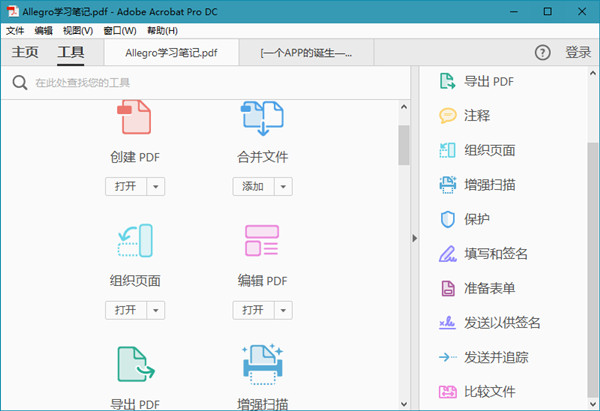Screen dimensions: 600x411
Task: Open 保护 shield tool in sidebar
Action: (x=476, y=219)
